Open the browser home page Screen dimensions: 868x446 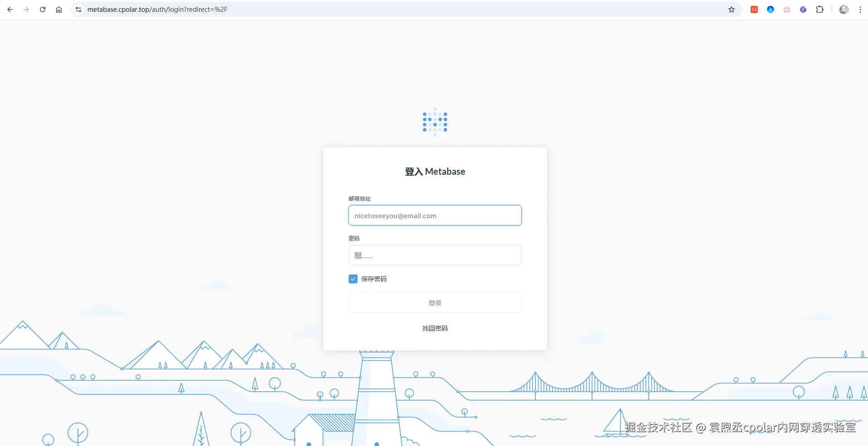59,10
